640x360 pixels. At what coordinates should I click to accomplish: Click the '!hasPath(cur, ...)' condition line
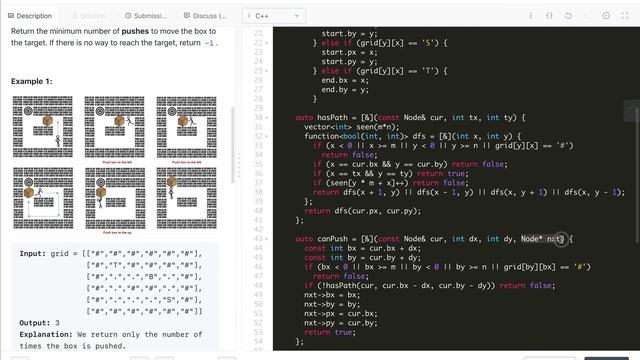click(430, 285)
